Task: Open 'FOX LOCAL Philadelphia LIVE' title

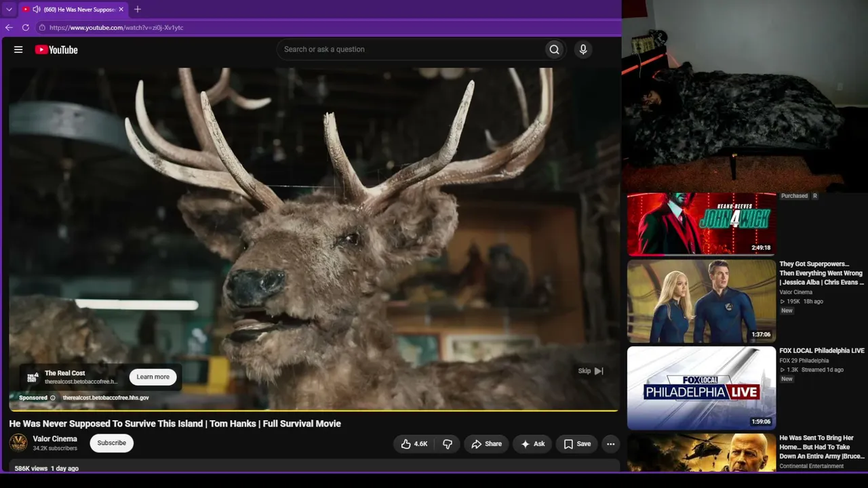Action: [x=822, y=351]
